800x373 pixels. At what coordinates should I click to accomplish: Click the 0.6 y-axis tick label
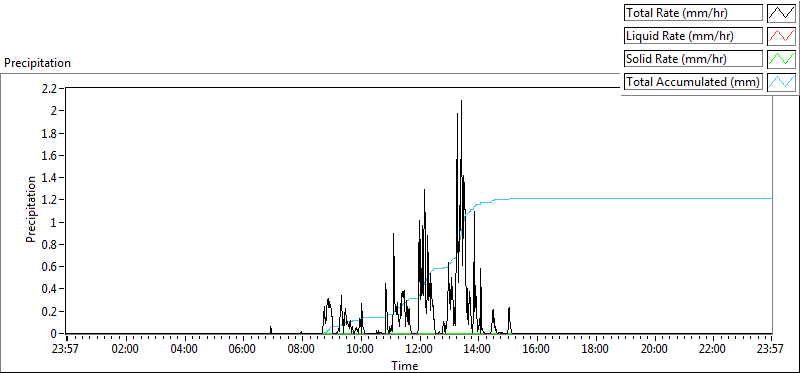coord(50,267)
